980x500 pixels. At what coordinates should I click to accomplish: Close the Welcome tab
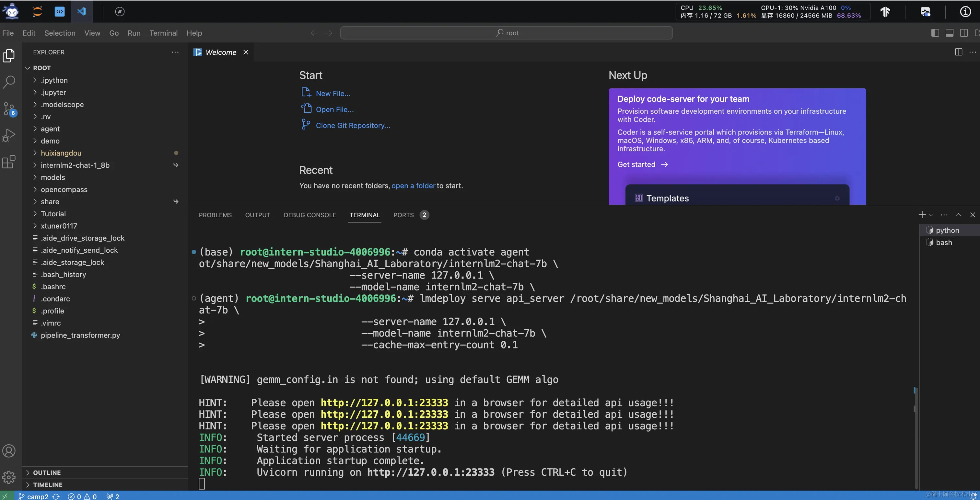[246, 52]
